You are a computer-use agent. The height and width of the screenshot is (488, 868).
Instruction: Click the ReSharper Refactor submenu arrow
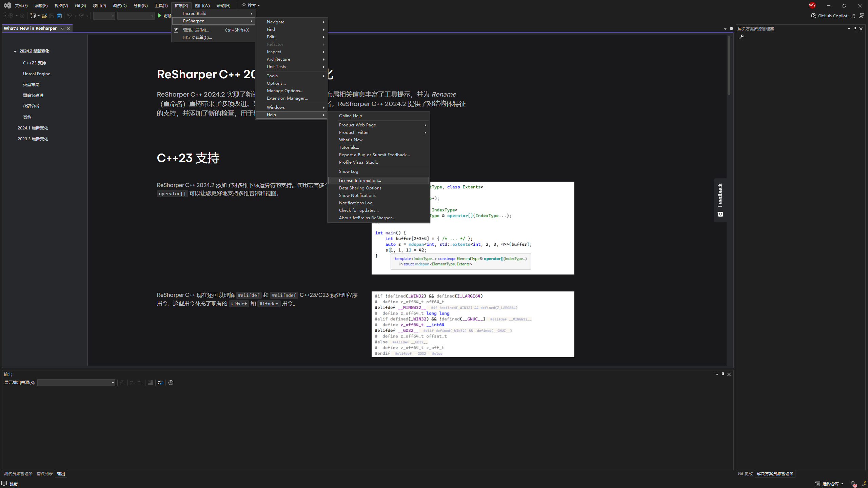(324, 44)
